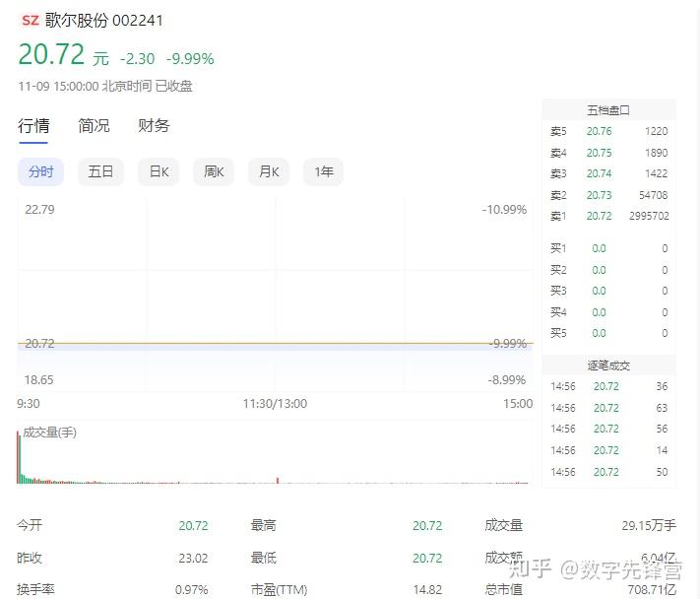Click the 14:56 trade with volume 14
This screenshot has width=700, height=599.
pyautogui.click(x=608, y=450)
